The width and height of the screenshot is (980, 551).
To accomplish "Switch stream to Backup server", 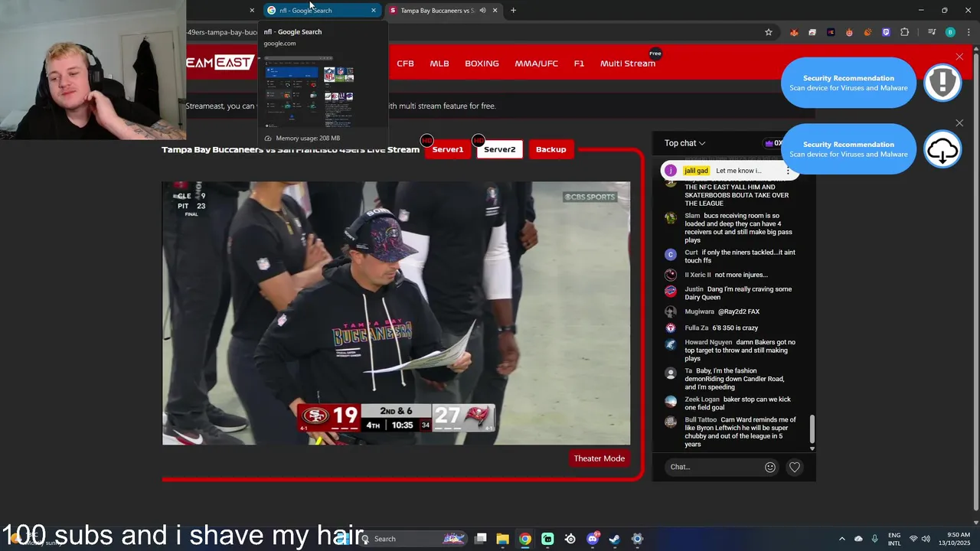I will [550, 149].
